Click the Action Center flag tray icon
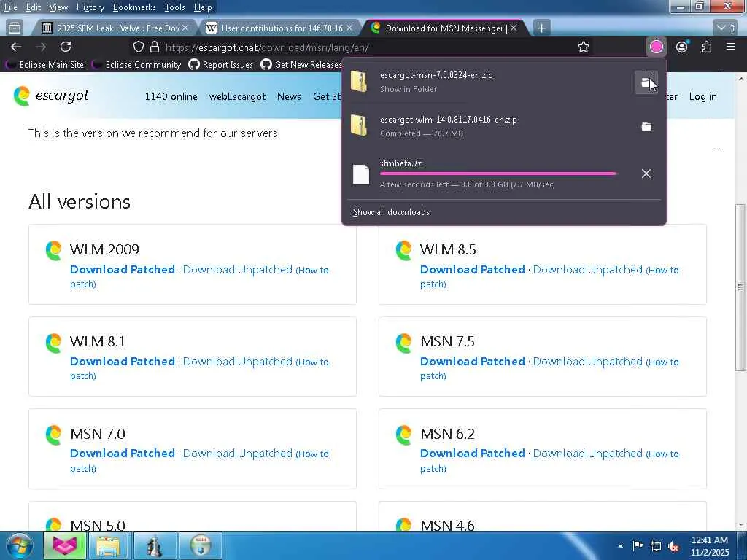The height and width of the screenshot is (560, 747). 638,546
